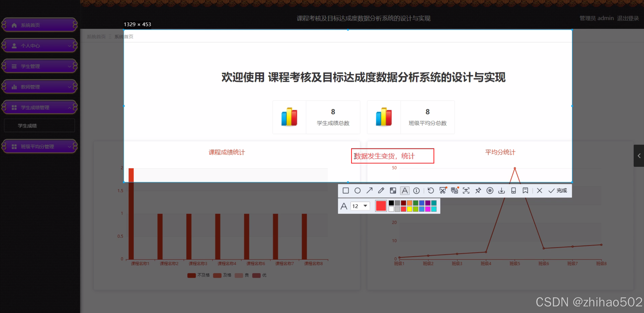
Task: Toggle the screen recording button
Action: point(490,190)
